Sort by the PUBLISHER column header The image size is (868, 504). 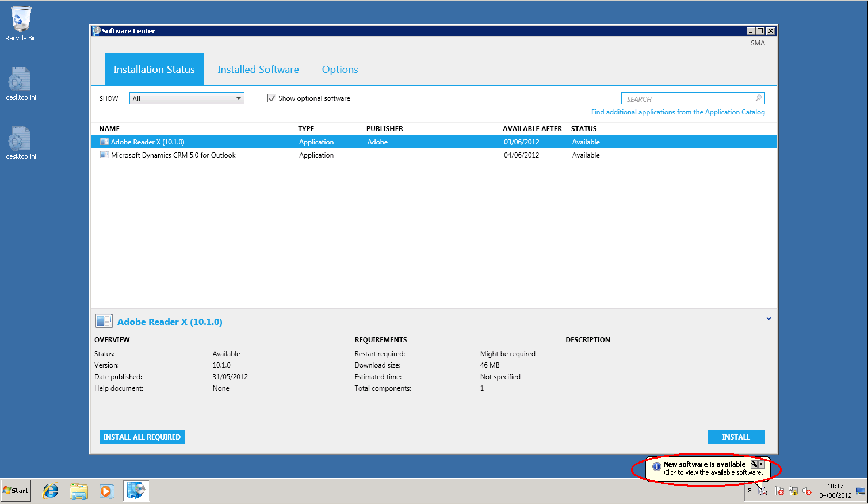[x=385, y=129]
